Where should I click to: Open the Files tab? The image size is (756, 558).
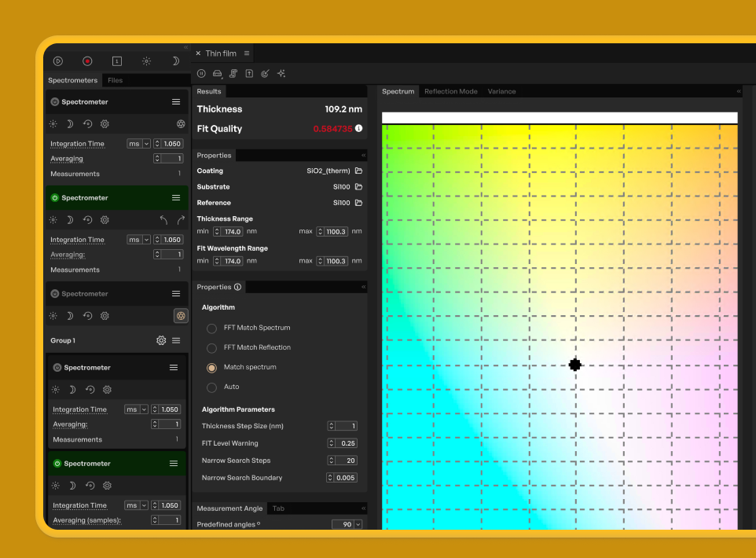pos(115,80)
